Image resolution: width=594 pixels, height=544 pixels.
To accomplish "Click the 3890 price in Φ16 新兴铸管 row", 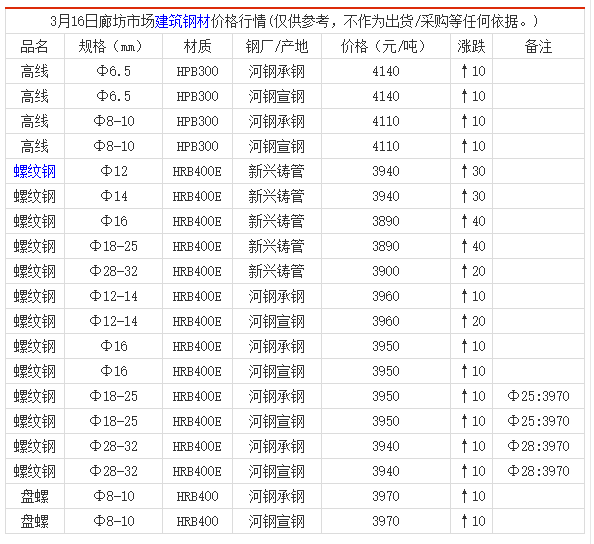I will pyautogui.click(x=386, y=221).
